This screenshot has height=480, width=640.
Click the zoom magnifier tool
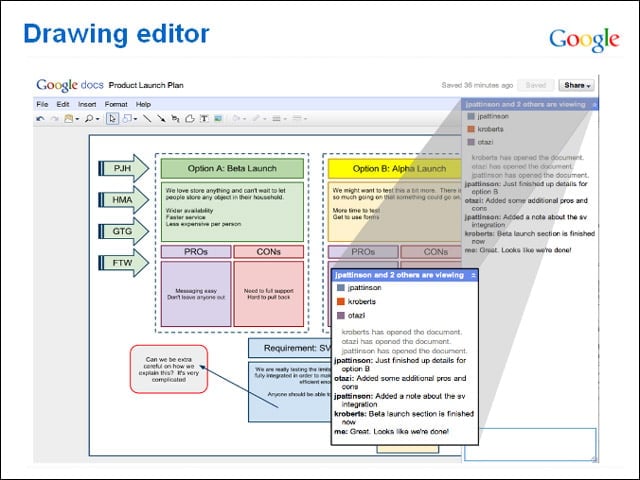point(89,119)
